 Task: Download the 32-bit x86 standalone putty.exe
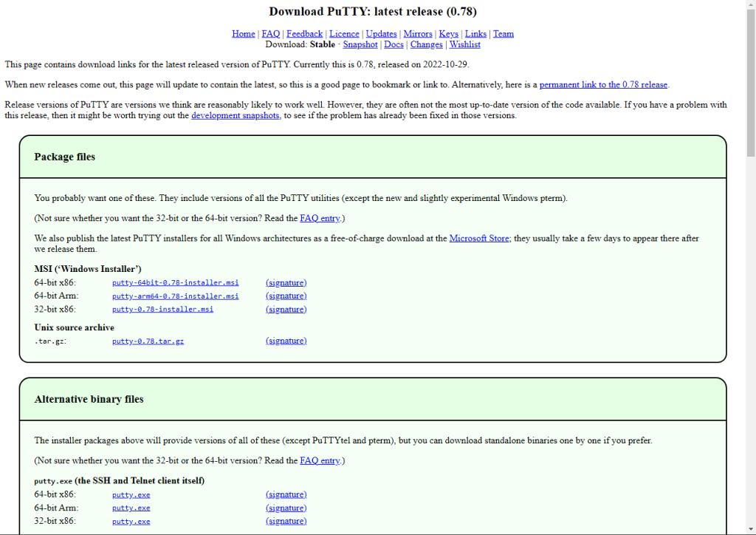click(x=131, y=522)
